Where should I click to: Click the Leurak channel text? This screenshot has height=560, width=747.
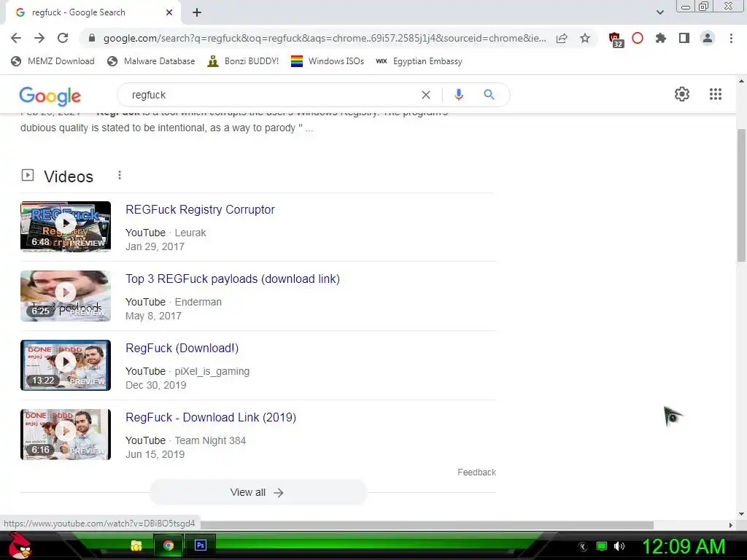coord(190,233)
